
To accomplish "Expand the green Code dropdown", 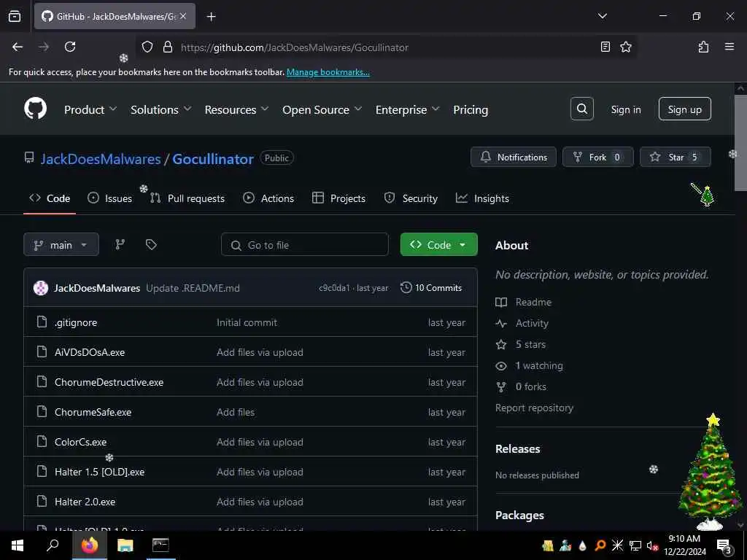I will coord(438,244).
